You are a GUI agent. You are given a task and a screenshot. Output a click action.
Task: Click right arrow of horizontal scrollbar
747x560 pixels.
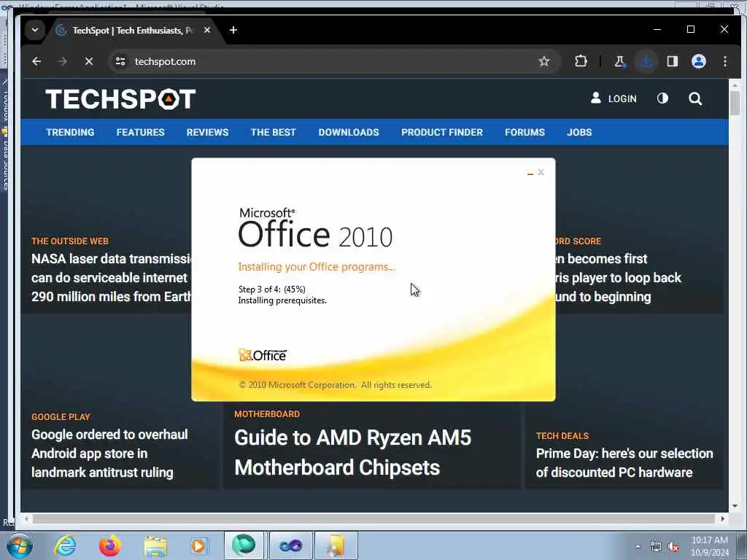coord(723,518)
